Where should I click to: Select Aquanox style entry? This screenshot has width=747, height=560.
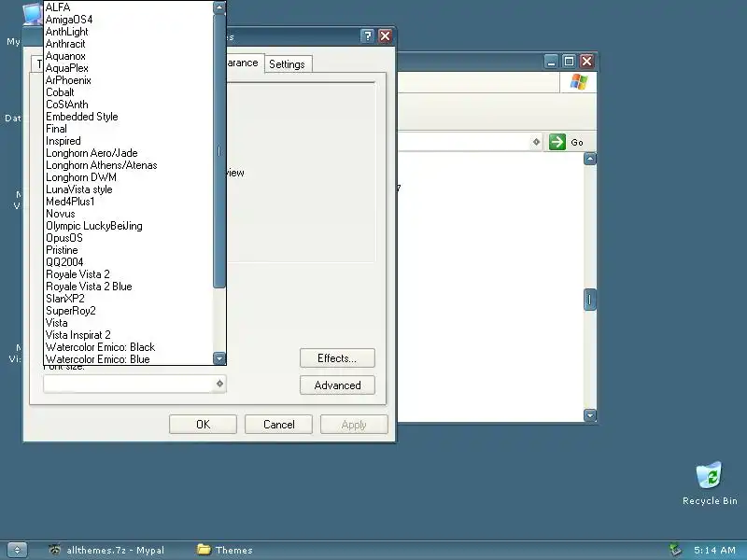(x=128, y=56)
